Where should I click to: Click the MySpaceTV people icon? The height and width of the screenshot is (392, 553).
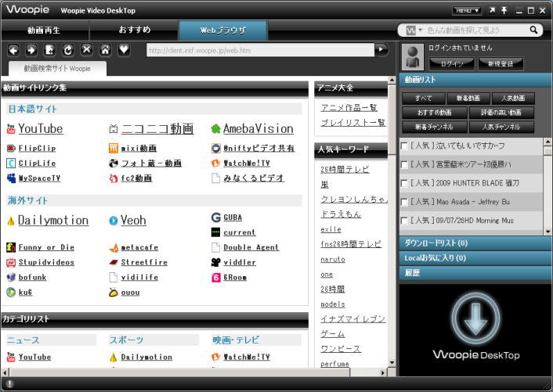point(11,178)
